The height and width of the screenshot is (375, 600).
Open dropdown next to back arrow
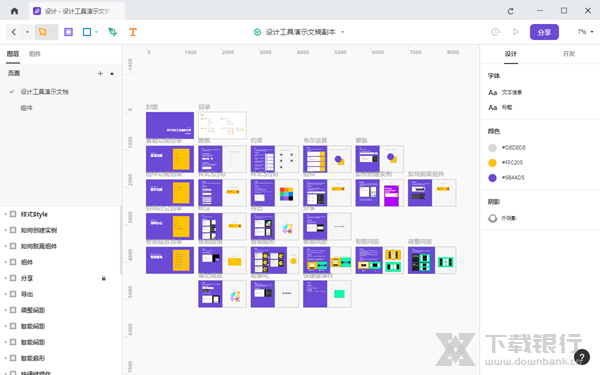click(x=27, y=32)
